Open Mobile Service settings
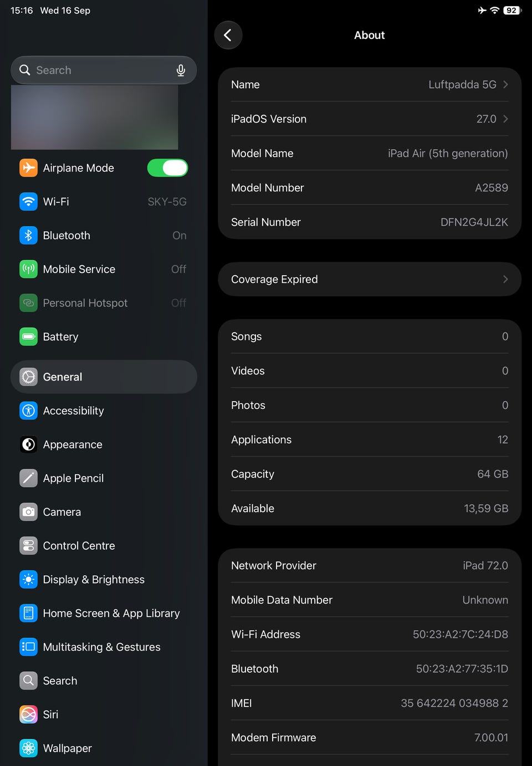This screenshot has width=532, height=766. tap(104, 269)
